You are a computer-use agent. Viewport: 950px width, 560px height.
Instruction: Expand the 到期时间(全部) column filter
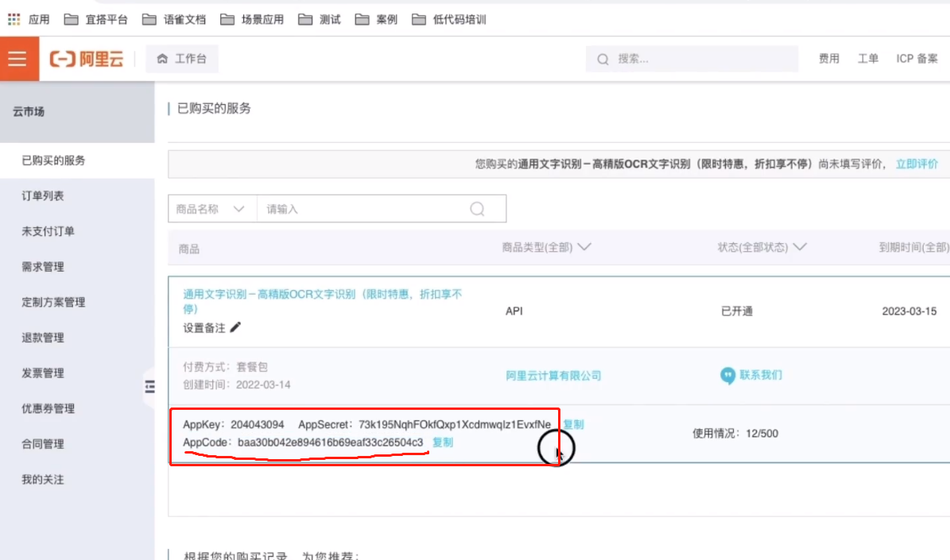[914, 247]
